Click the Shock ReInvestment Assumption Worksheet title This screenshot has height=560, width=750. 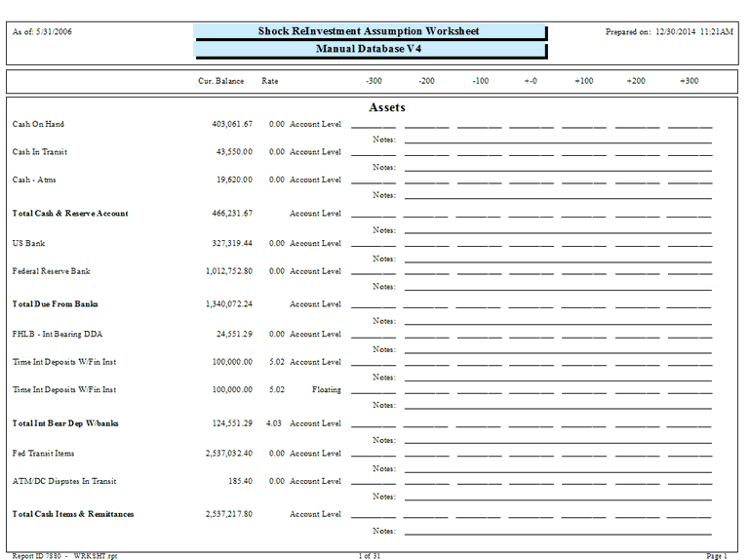[369, 31]
